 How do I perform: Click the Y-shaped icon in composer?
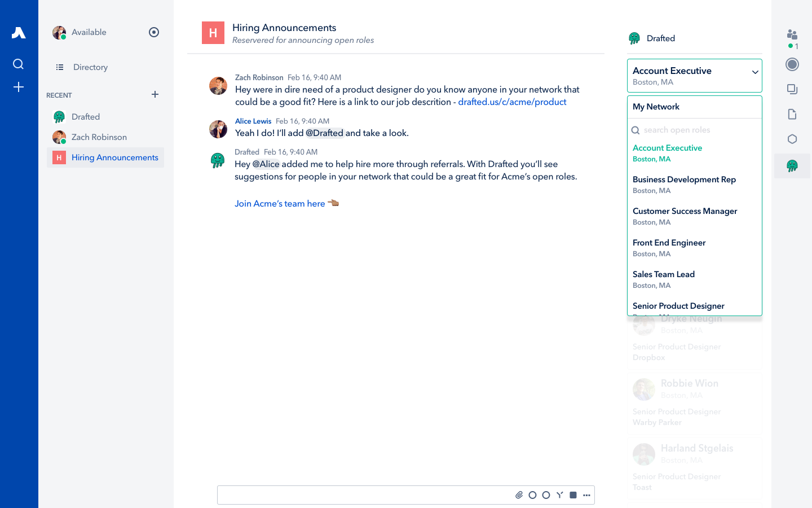coord(560,495)
